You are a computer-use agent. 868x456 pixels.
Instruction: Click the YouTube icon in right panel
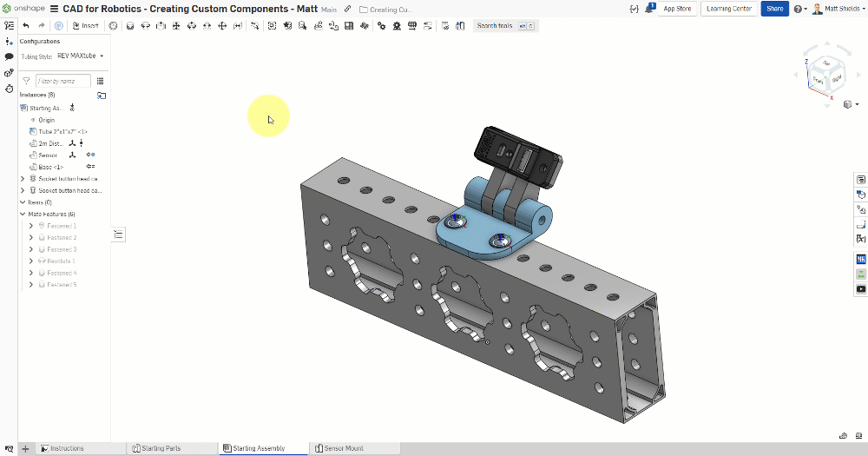pyautogui.click(x=860, y=289)
